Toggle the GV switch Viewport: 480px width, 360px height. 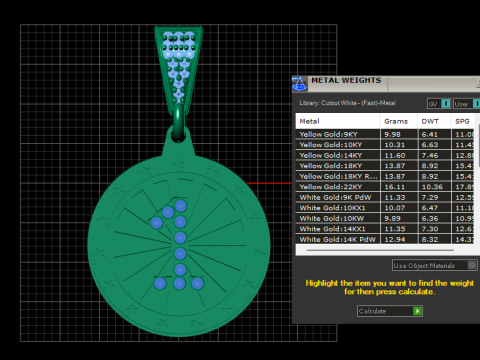[439, 104]
